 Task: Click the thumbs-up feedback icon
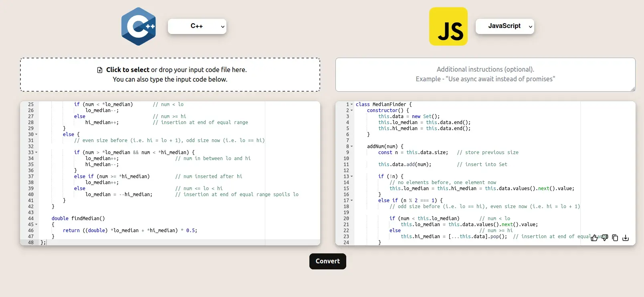(x=594, y=238)
